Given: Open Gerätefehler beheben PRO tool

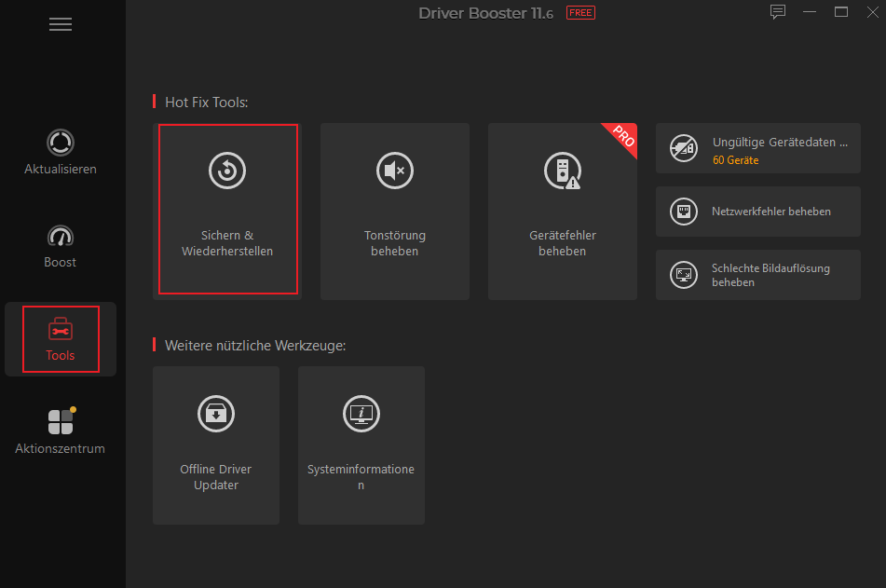Looking at the screenshot, I should pyautogui.click(x=562, y=211).
